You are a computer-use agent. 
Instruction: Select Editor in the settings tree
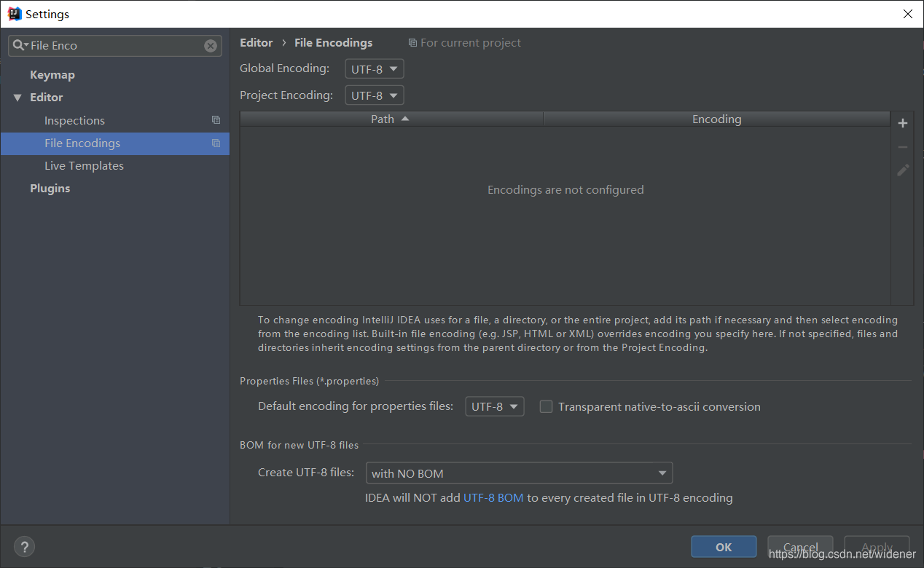click(x=47, y=98)
